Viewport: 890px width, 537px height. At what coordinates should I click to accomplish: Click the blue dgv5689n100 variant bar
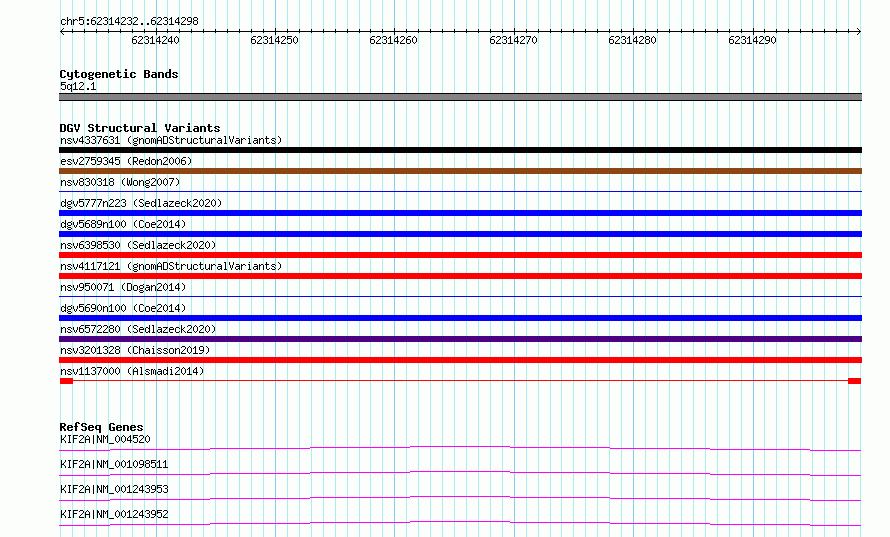click(x=460, y=234)
